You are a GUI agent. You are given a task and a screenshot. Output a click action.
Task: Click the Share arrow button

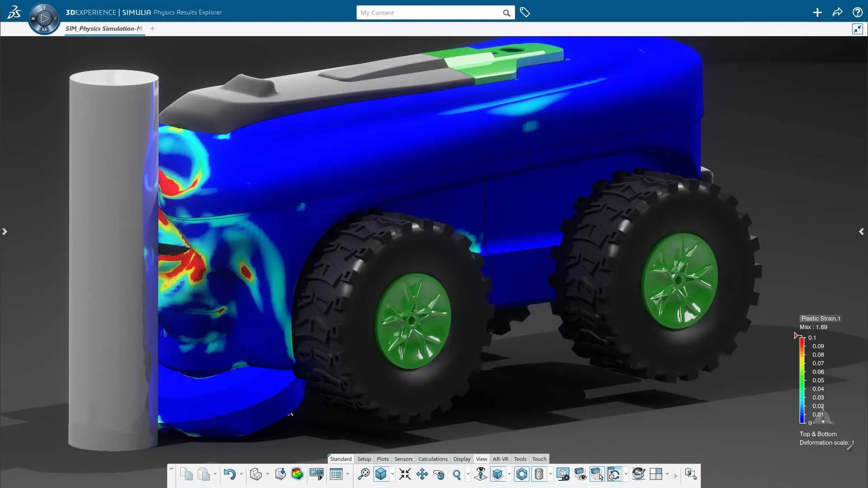[837, 13]
